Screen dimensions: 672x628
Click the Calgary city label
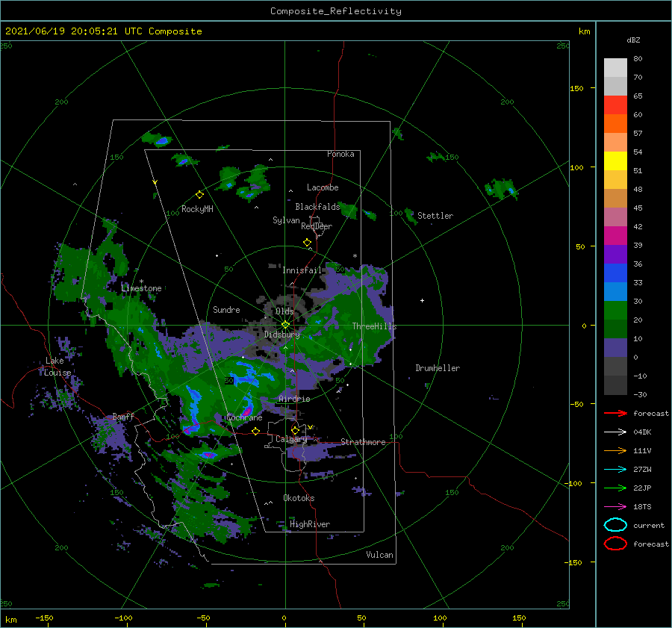291,439
